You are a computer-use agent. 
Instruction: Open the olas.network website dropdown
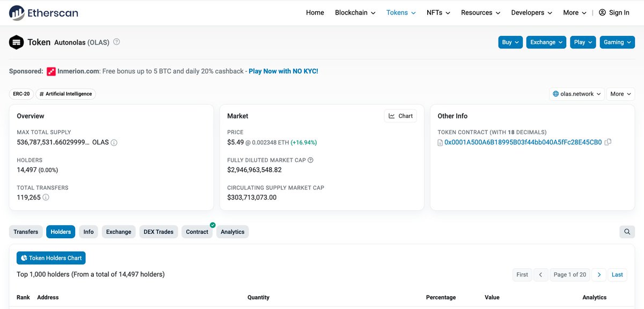coord(577,94)
